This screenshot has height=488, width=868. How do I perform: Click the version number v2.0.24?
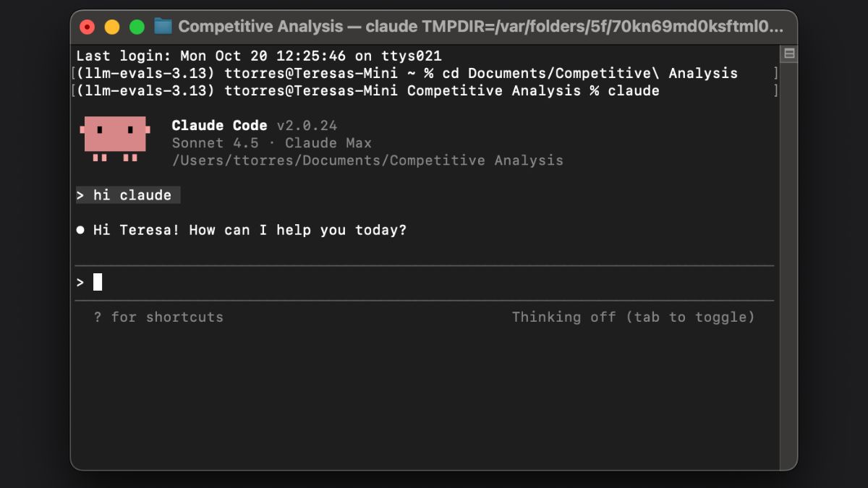click(x=307, y=126)
